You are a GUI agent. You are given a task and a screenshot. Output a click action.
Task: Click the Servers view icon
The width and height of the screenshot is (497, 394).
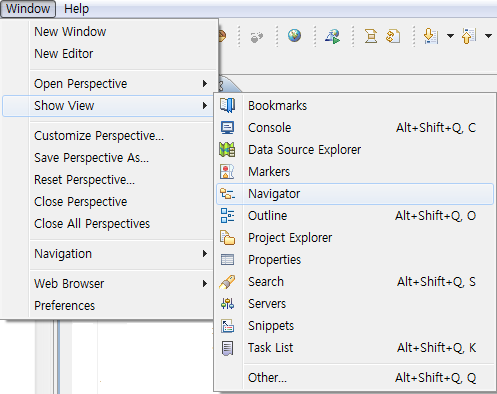coord(227,304)
